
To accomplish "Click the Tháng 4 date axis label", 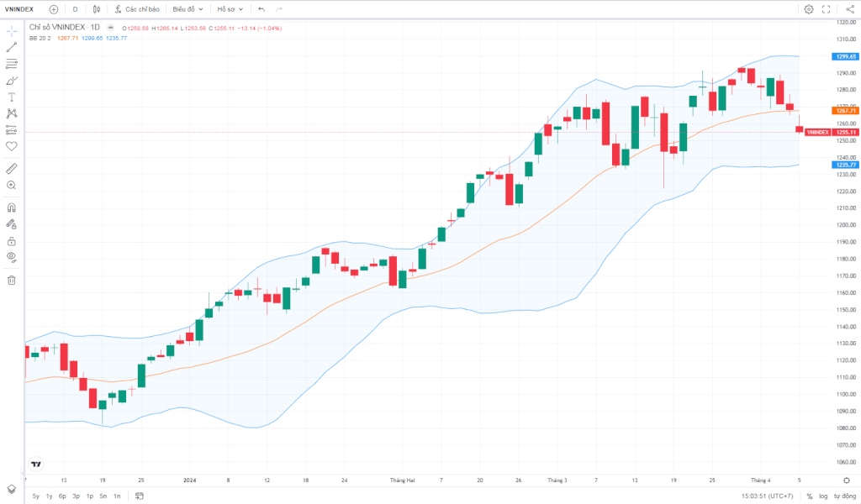I will tap(760, 480).
